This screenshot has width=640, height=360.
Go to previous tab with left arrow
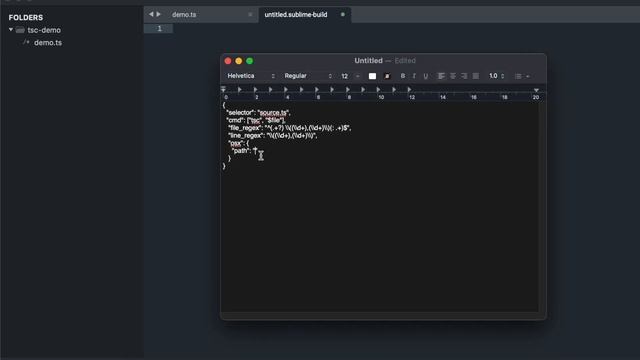click(151, 14)
